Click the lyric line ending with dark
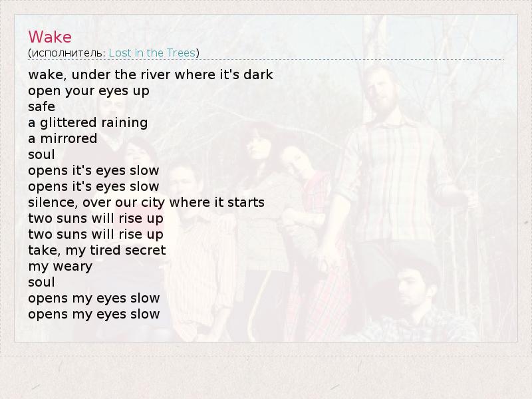Screen dimensions: 532x399 tap(150, 74)
